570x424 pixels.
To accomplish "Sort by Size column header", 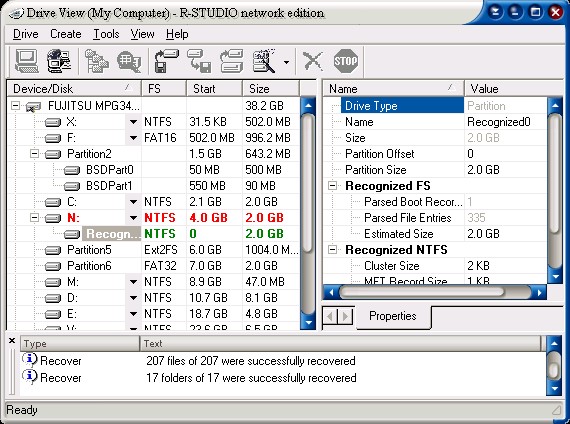I will point(271,89).
